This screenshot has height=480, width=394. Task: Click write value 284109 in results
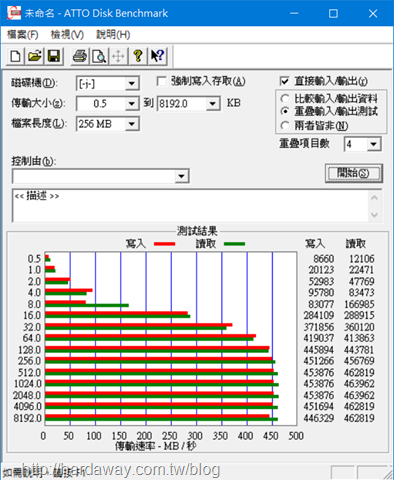tap(319, 315)
